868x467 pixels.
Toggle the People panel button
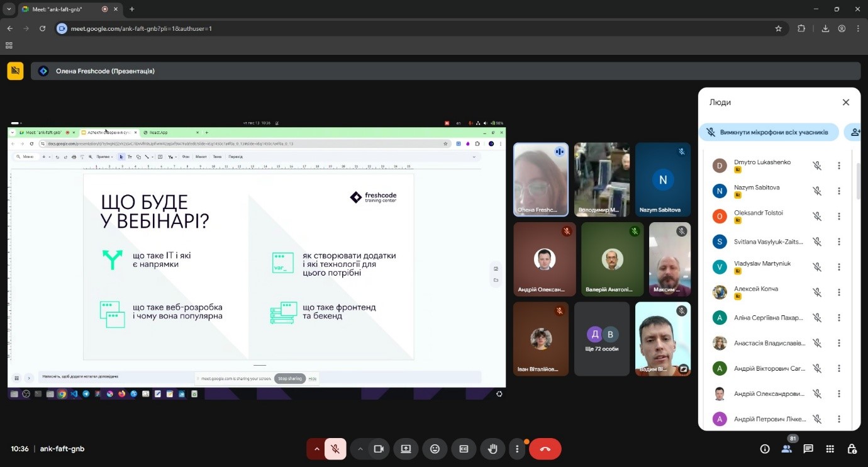click(786, 449)
